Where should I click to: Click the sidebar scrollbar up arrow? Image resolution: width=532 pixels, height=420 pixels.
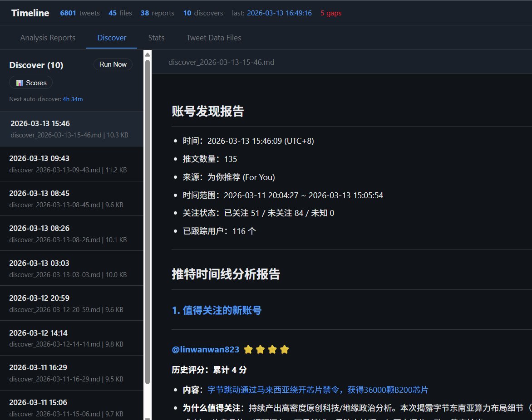point(148,54)
